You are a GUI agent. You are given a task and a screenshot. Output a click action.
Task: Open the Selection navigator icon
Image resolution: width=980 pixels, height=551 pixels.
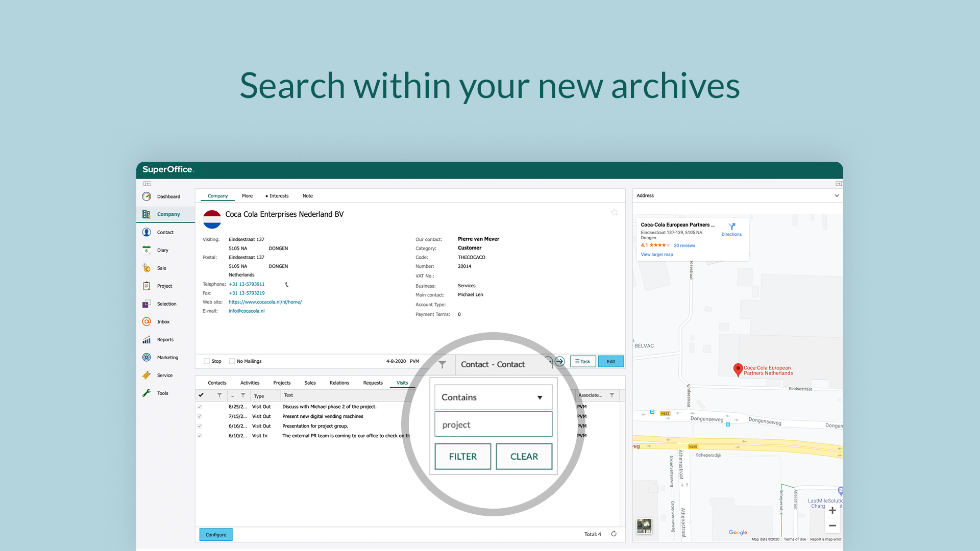[x=146, y=304]
